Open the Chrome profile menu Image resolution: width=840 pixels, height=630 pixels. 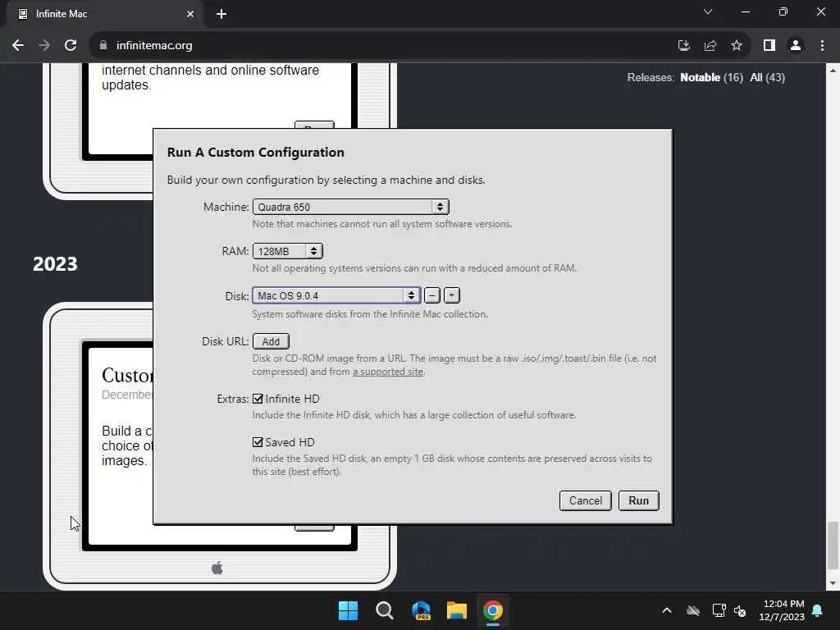(x=796, y=46)
